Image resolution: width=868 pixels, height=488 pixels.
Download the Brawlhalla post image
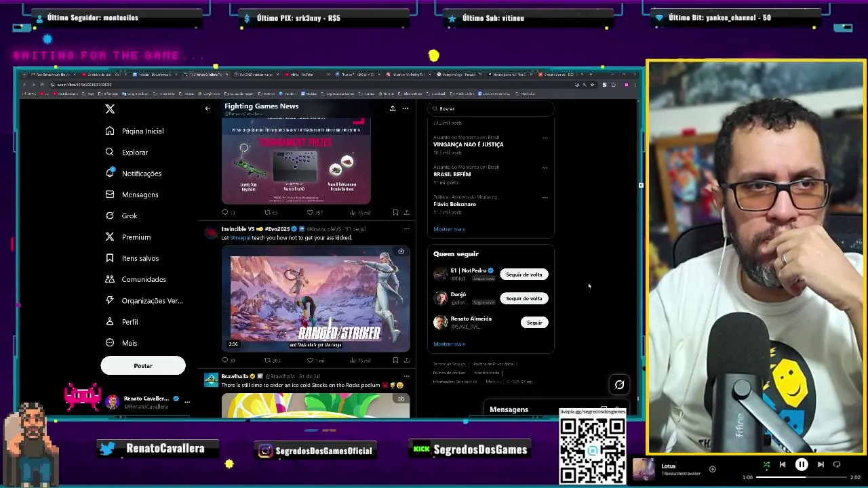401,399
